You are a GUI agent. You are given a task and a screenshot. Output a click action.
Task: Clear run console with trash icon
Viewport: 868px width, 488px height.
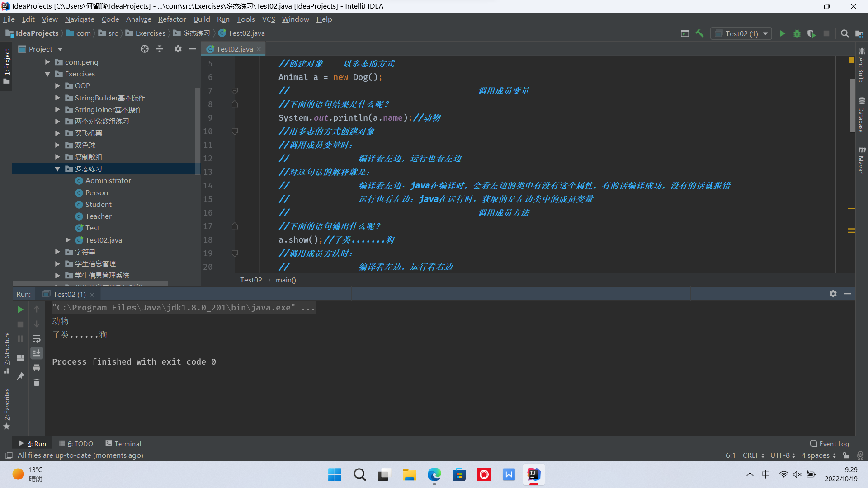pos(37,383)
